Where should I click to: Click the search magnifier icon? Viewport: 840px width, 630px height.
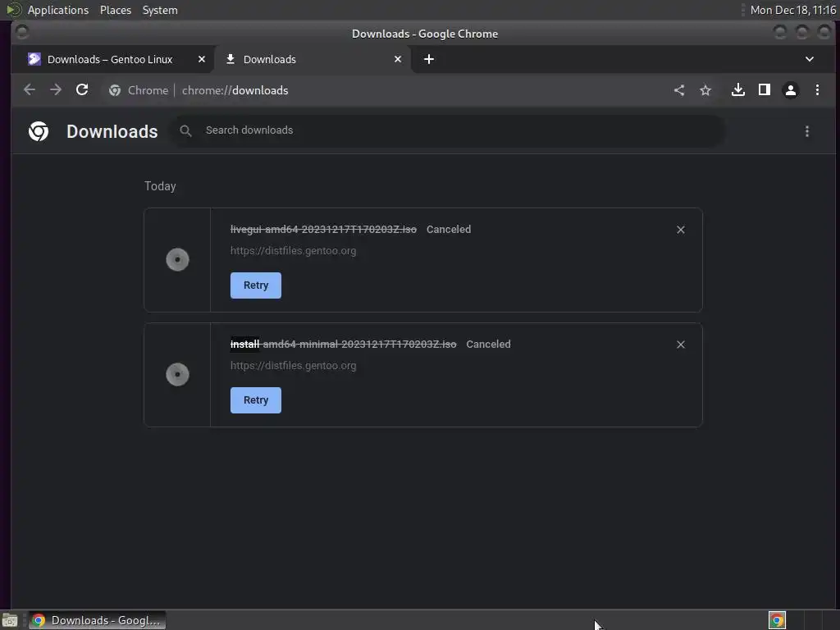tap(186, 130)
